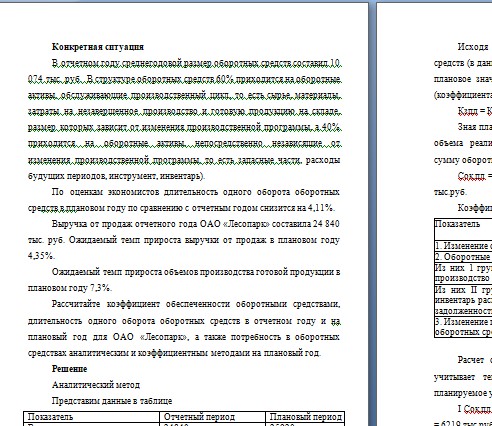492x426 pixels.
Task: Click the "1. Изменение" row on right page
Action: pyautogui.click(x=463, y=246)
